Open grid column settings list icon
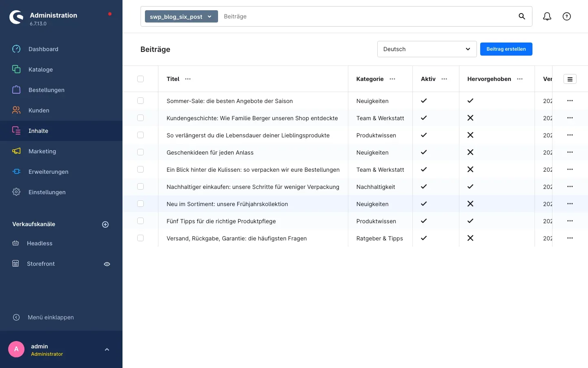 570,79
